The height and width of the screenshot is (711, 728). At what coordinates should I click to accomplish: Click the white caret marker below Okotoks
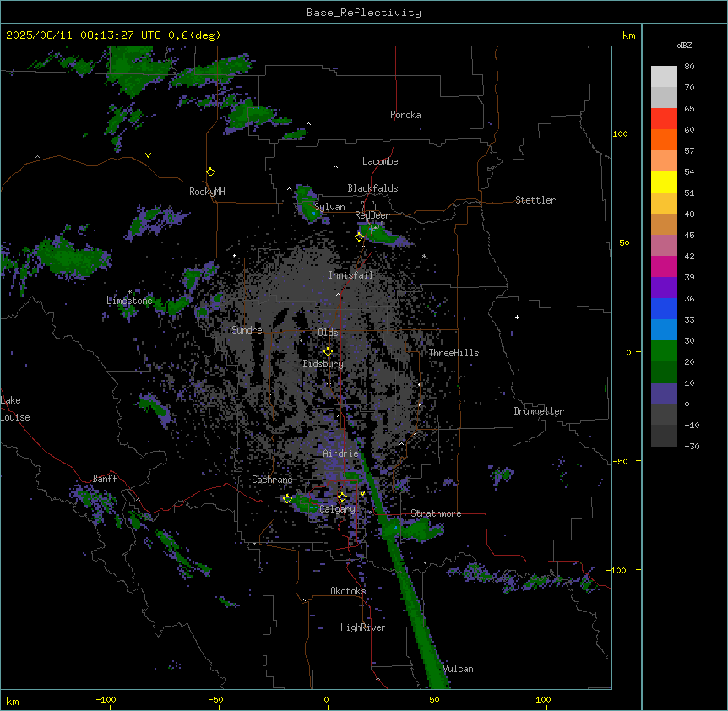[303, 600]
